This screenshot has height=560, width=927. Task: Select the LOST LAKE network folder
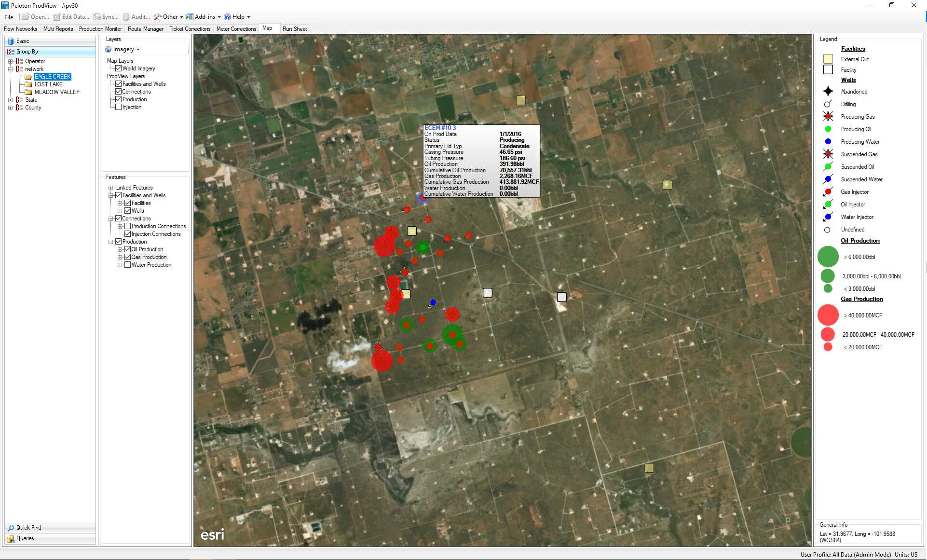click(x=48, y=84)
